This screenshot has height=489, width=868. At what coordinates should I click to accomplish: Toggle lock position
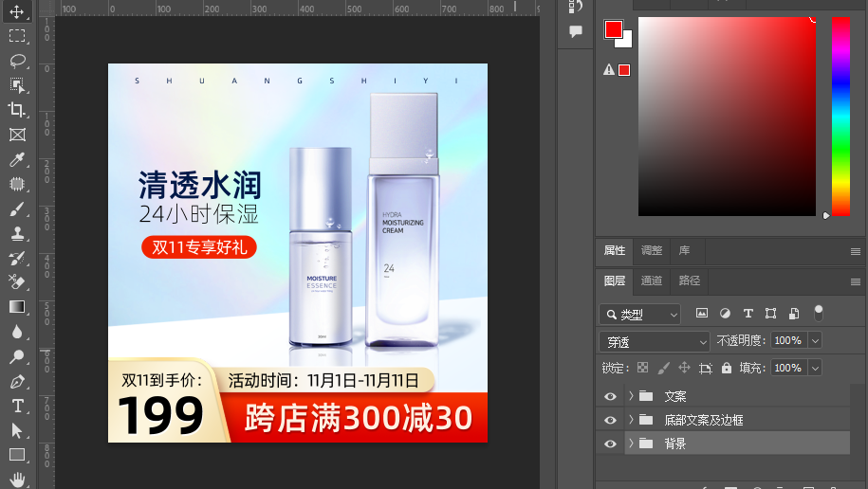[x=684, y=368]
